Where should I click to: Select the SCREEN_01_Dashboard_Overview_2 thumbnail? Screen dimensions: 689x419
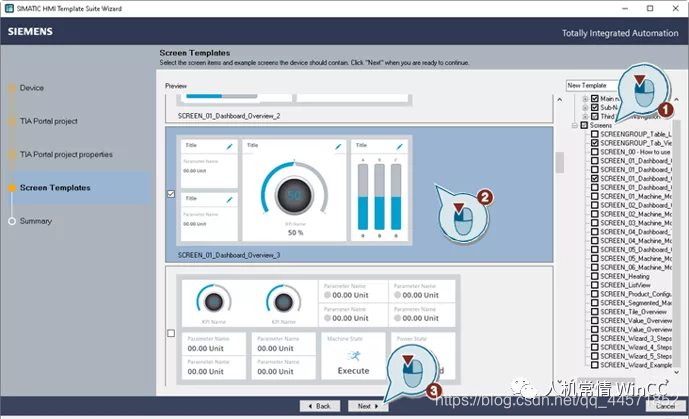[294, 100]
